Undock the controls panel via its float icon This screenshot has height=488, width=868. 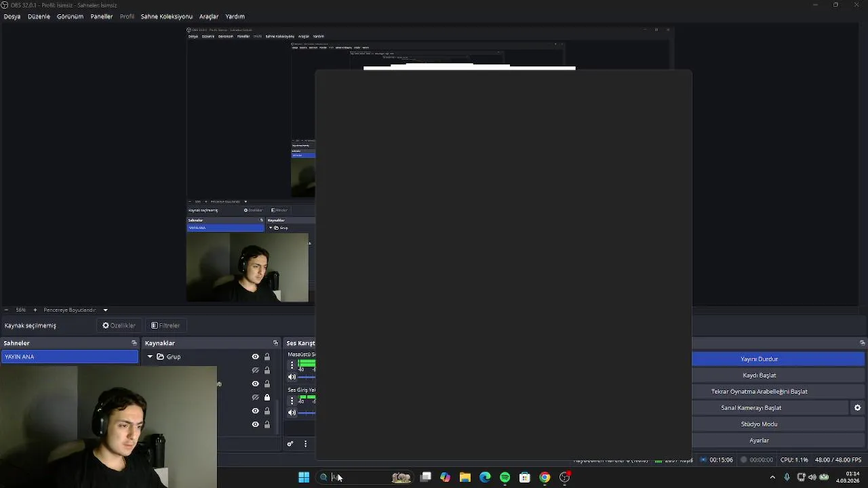tap(862, 343)
